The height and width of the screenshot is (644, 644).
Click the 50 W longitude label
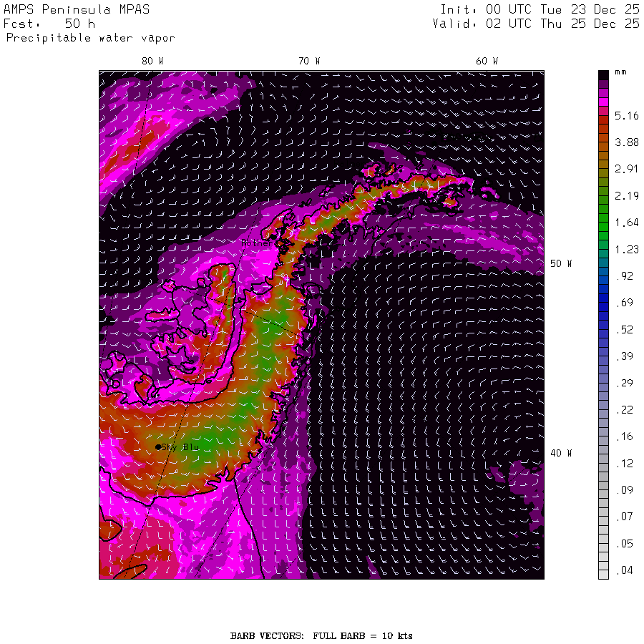(560, 263)
